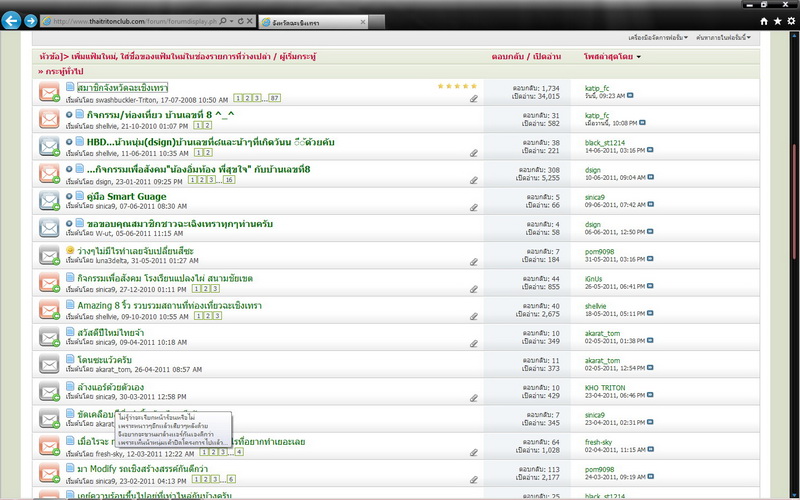Refresh the page using address bar icon
The height and width of the screenshot is (500, 800).
pos(241,21)
